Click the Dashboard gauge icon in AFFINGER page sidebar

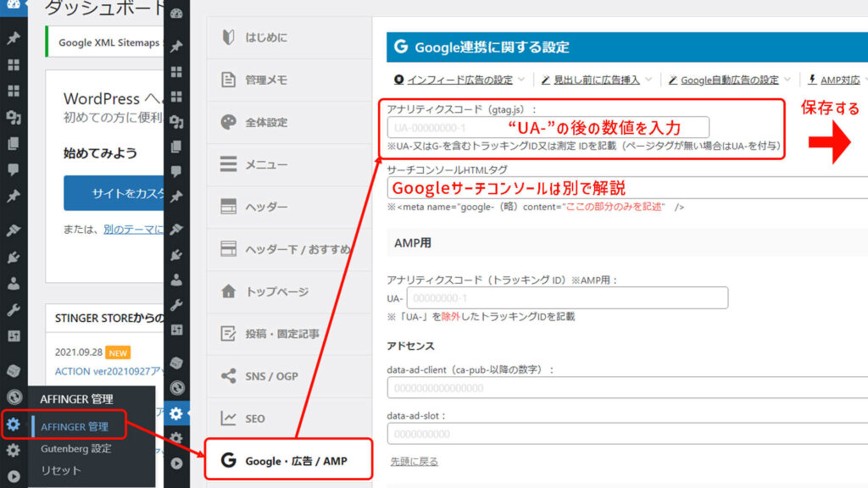click(176, 14)
